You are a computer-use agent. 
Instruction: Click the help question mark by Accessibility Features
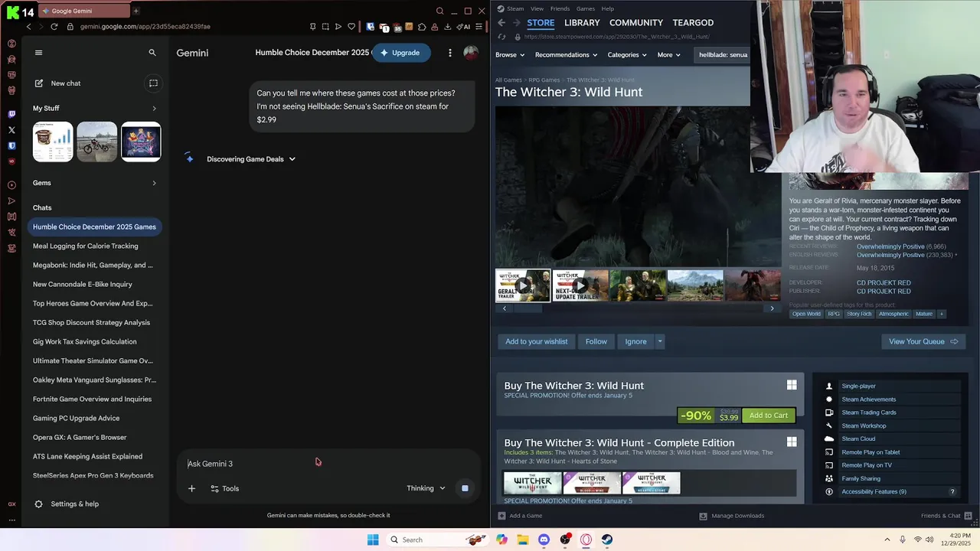pyautogui.click(x=952, y=492)
